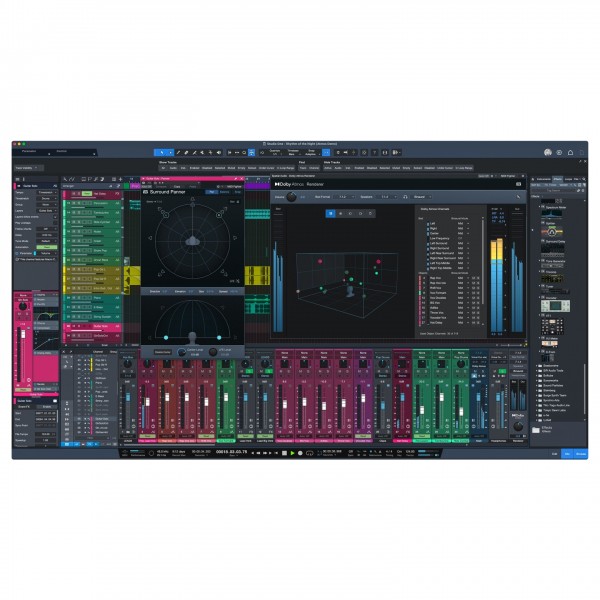The image size is (600, 600).
Task: Click Find Track button
Action: click(x=303, y=168)
